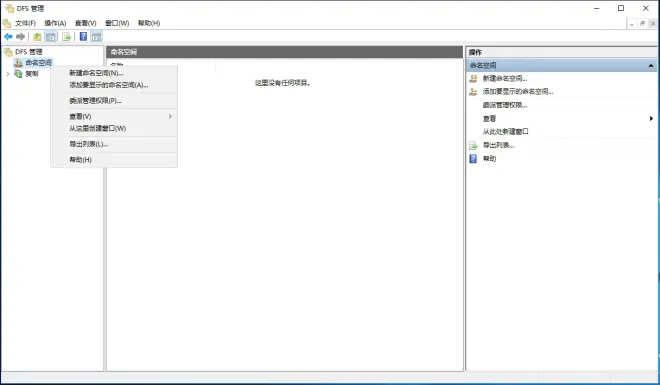Toggle the console tree pane toolbar icon

51,37
